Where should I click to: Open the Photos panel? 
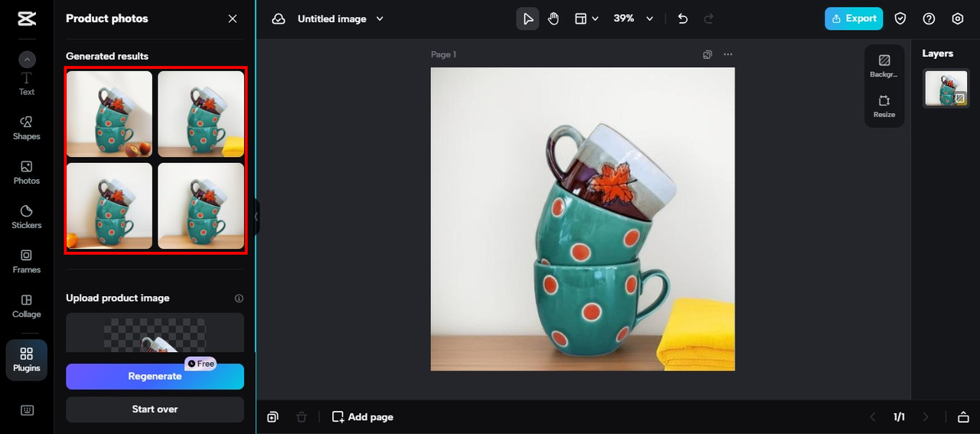27,172
